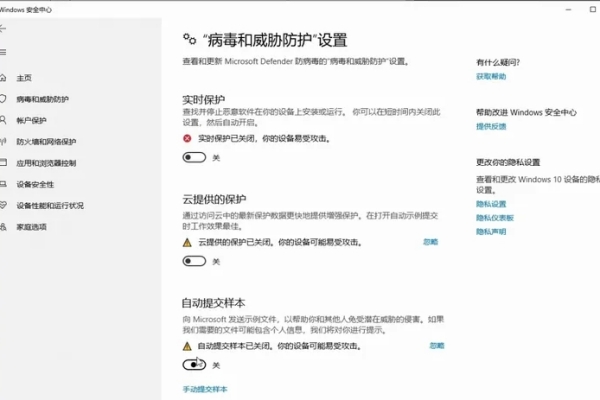Click the home icon beside 主页

[3, 78]
